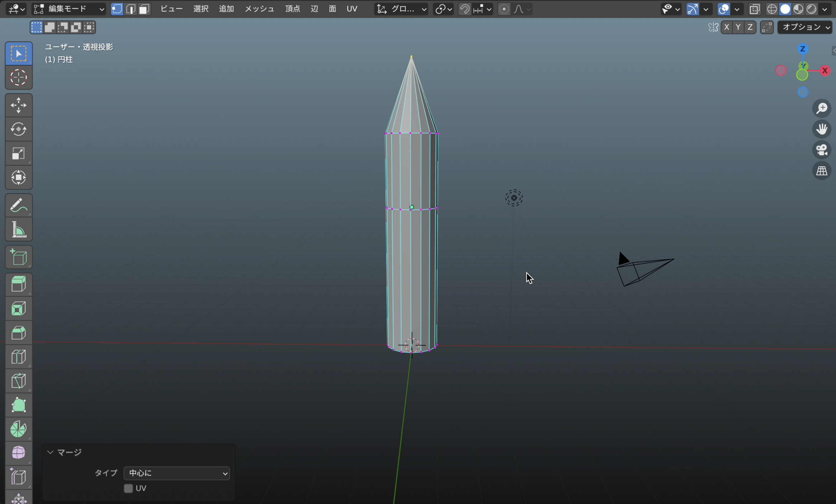836x504 pixels.
Task: Click the オプション button
Action: tap(805, 27)
